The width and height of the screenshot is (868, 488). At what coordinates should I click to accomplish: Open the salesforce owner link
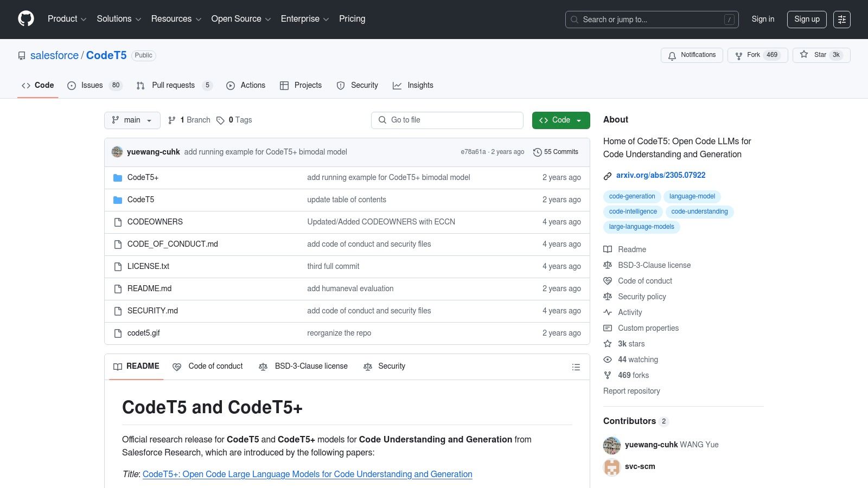[54, 55]
